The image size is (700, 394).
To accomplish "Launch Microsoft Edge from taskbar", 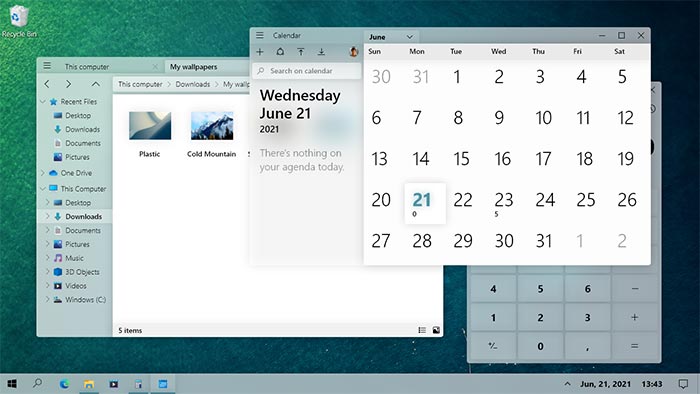I will coord(64,384).
